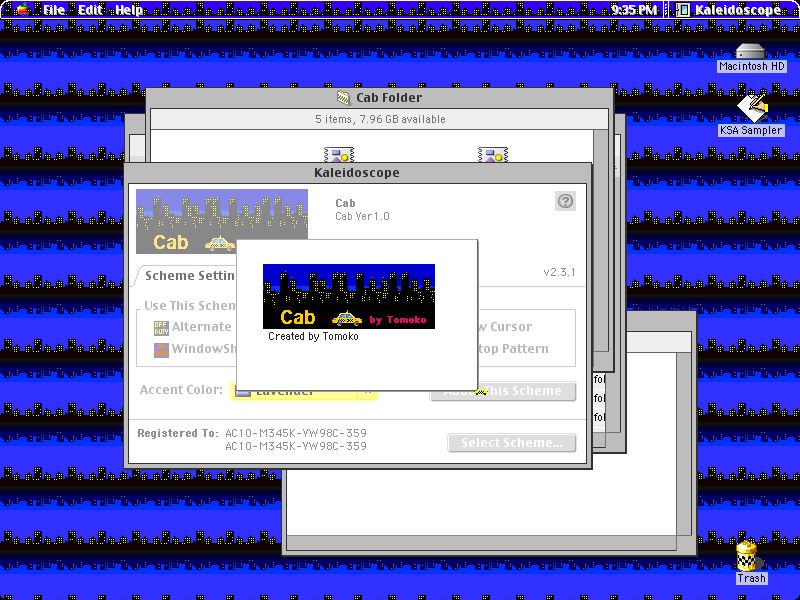The width and height of the screenshot is (800, 600).
Task: Toggle the WindowShade option checkbox
Action: 161,350
